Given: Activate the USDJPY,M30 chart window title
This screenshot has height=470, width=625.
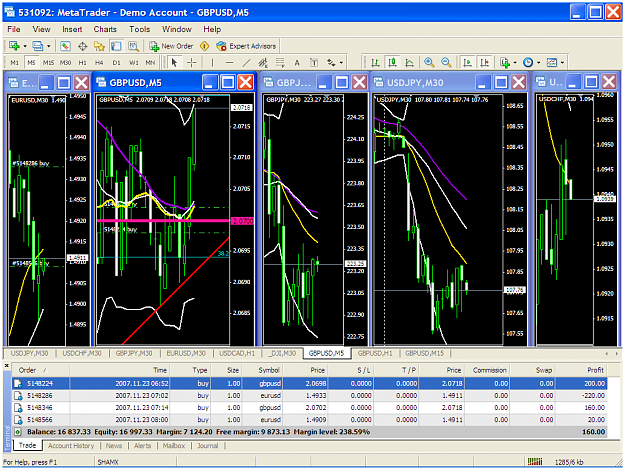Looking at the screenshot, I should coord(415,83).
